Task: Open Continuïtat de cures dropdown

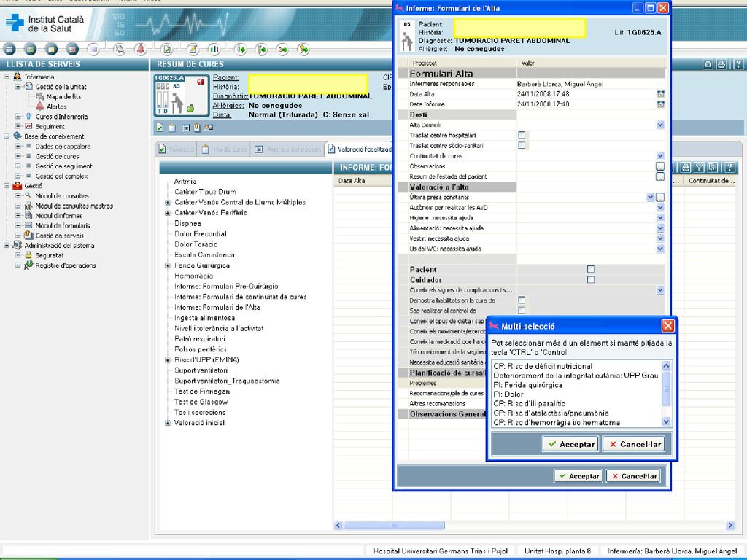Action: [x=660, y=156]
